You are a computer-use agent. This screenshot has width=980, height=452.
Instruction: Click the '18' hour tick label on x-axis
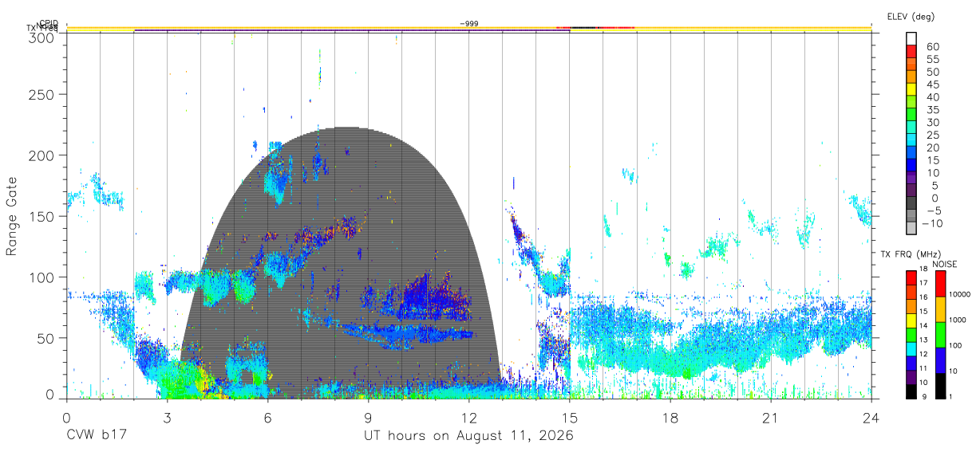click(670, 418)
